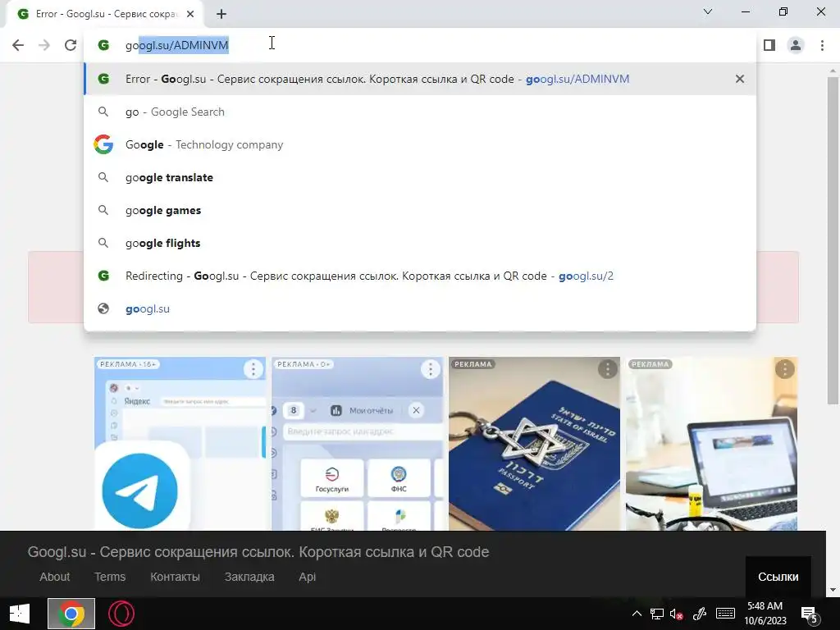Expand the tab search chevron
The width and height of the screenshot is (840, 630).
coord(708,11)
